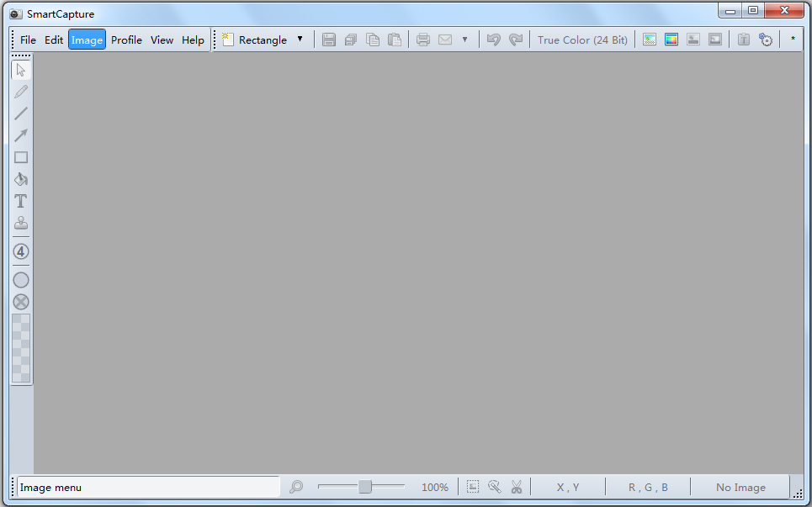Click the numbered circle marker tool

pyautogui.click(x=21, y=251)
